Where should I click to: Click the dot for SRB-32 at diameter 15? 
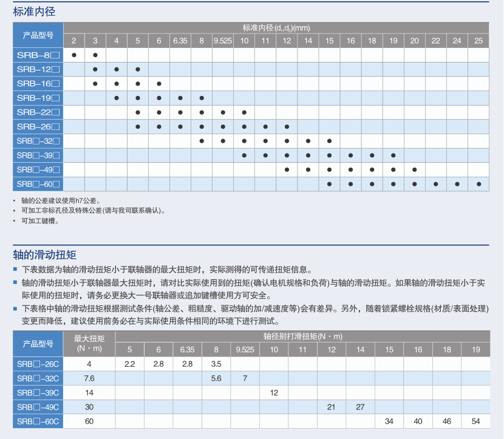[329, 141]
